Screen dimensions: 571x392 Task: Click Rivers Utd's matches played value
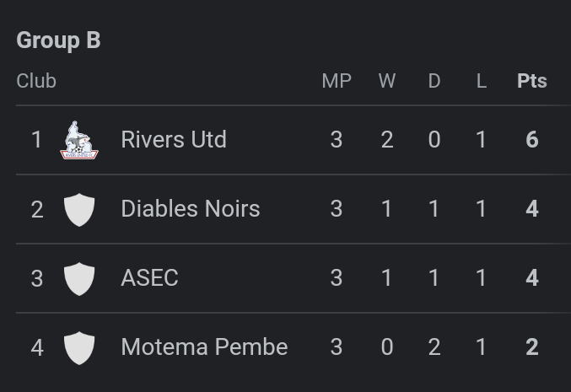pos(337,140)
